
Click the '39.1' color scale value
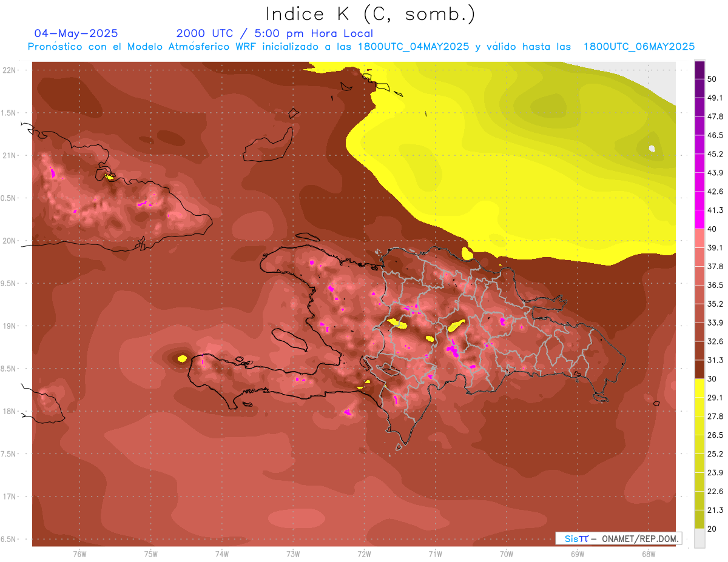[716, 247]
